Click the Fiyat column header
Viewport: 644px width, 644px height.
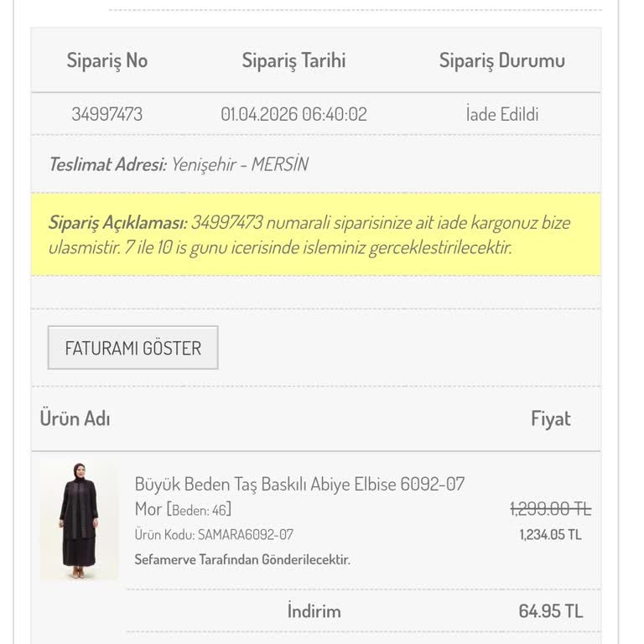pos(550,418)
